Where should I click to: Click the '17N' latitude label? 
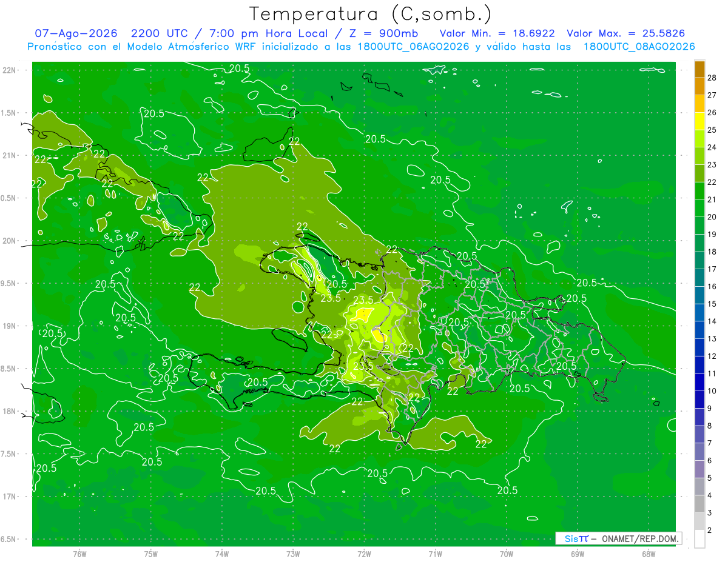tap(10, 497)
